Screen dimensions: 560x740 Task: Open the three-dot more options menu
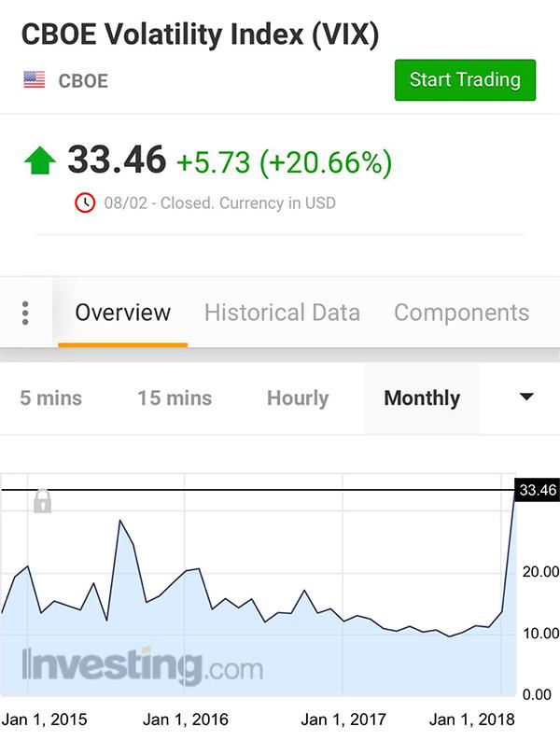pyautogui.click(x=25, y=313)
